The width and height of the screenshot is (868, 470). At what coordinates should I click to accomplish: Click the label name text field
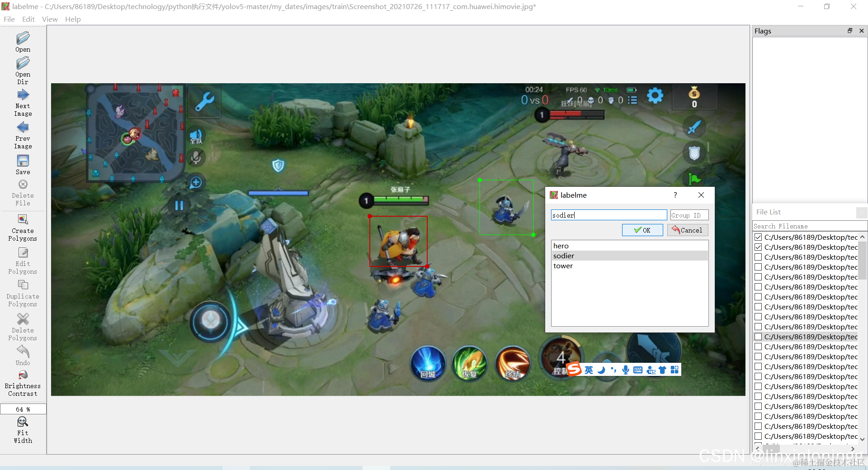coord(609,215)
